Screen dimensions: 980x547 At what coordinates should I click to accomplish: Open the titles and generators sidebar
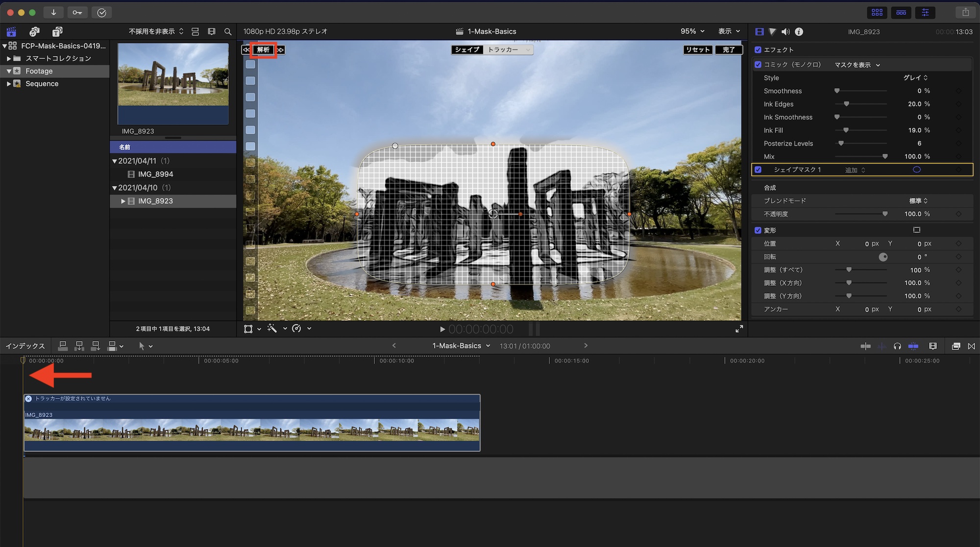(57, 32)
